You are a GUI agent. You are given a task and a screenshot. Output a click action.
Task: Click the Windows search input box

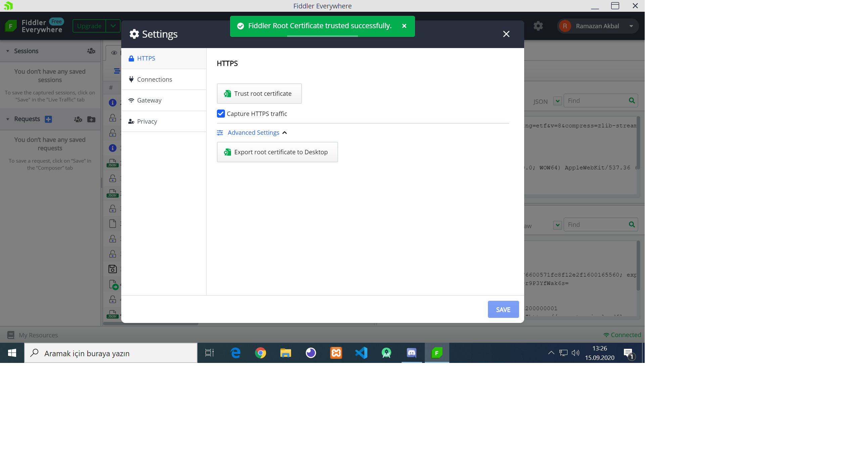pos(111,353)
